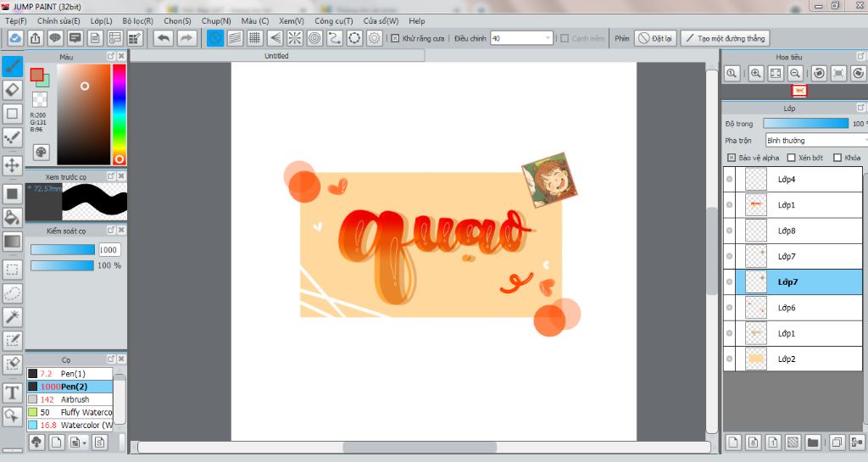
Task: Open the Công cụ(T) menu
Action: click(334, 21)
